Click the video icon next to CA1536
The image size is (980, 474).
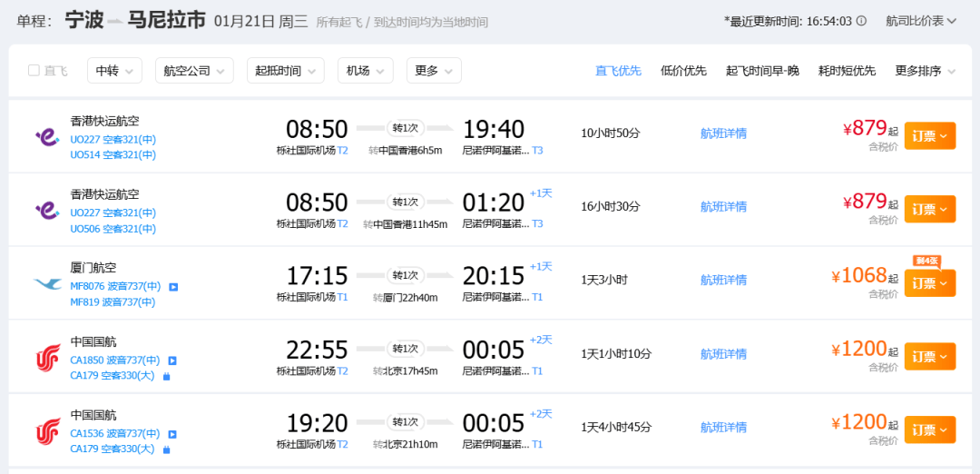coord(172,434)
